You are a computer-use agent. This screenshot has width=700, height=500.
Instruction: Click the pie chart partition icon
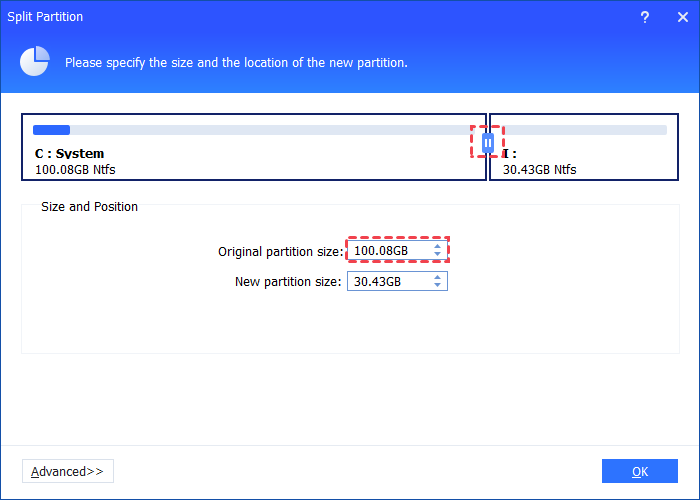[34, 61]
